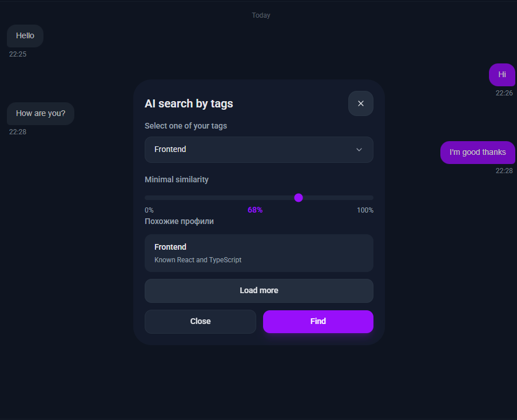The image size is (517, 420).
Task: Click the 'AI search by tags' title
Action: (x=189, y=103)
